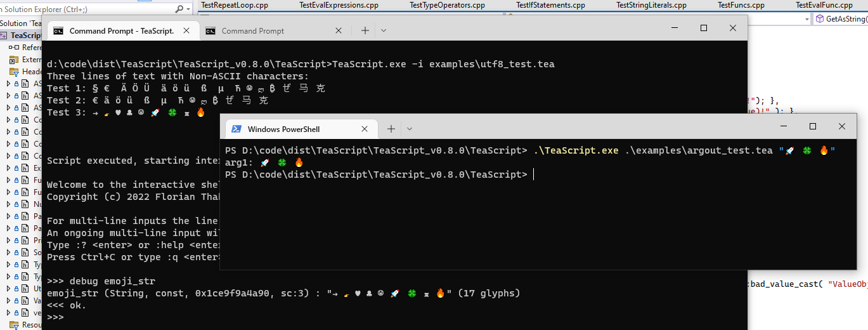Add a new tab in the Command Prompt window
This screenshot has height=330, width=868.
[x=365, y=30]
